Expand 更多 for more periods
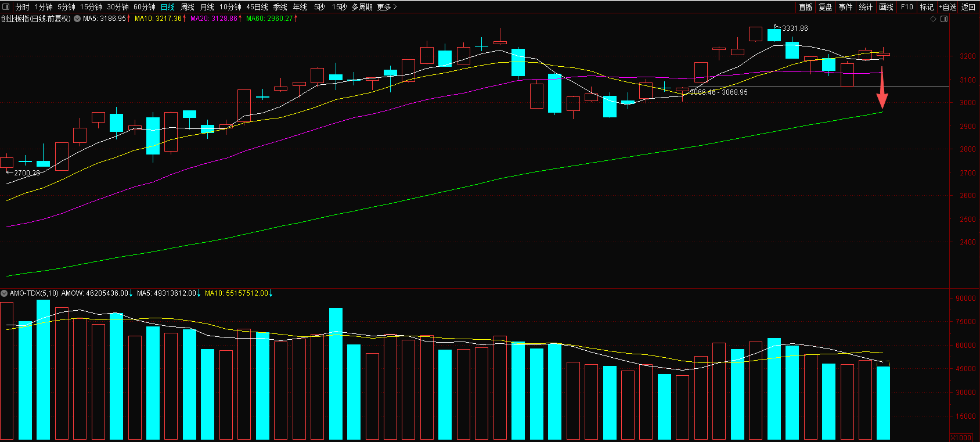Screen dimensions: 980x442 pyautogui.click(x=387, y=7)
